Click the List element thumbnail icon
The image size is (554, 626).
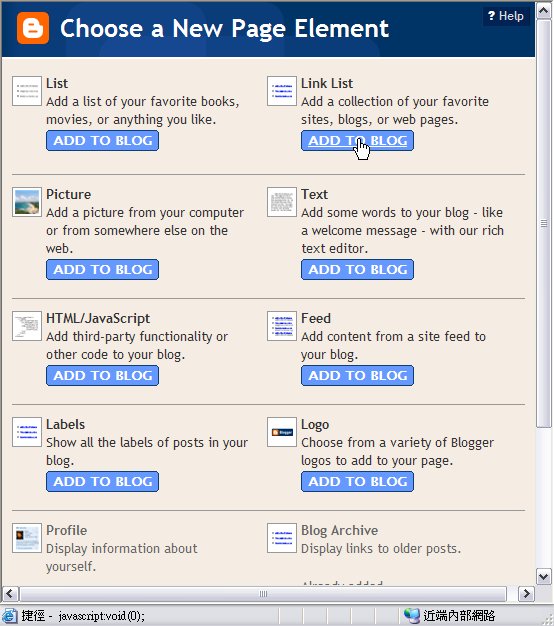coord(27,91)
